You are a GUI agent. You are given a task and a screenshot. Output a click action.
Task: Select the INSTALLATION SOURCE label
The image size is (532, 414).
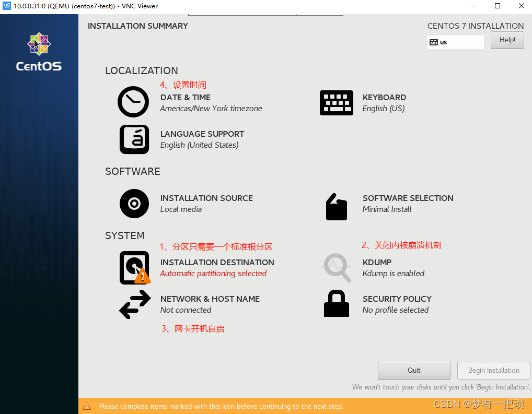pos(206,198)
